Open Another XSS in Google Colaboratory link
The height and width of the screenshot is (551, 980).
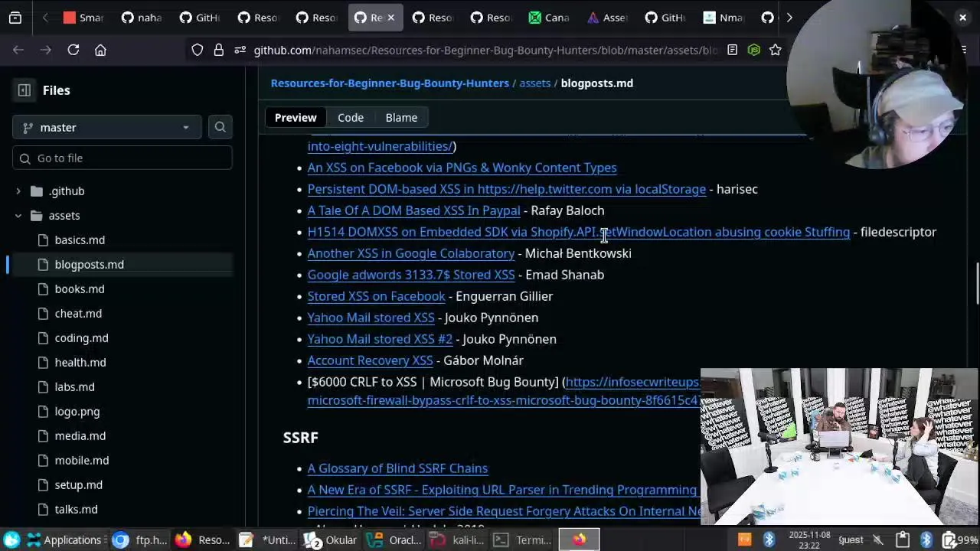pyautogui.click(x=411, y=253)
